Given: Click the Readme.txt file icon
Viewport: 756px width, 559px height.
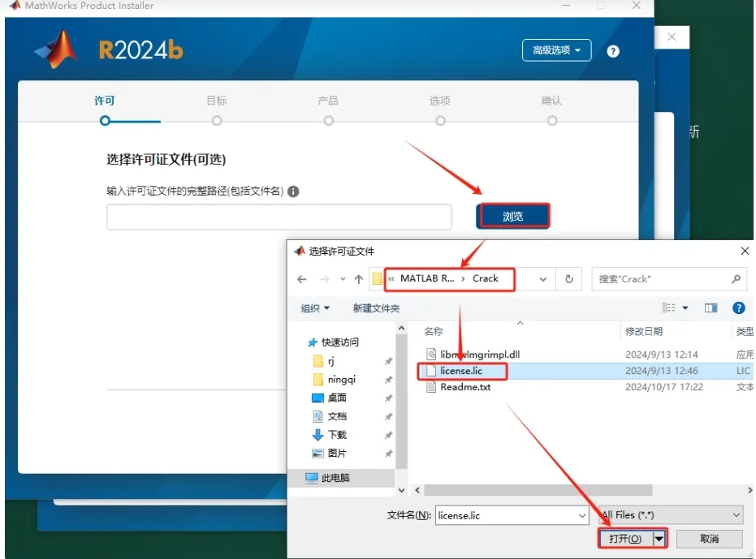Looking at the screenshot, I should click(431, 387).
